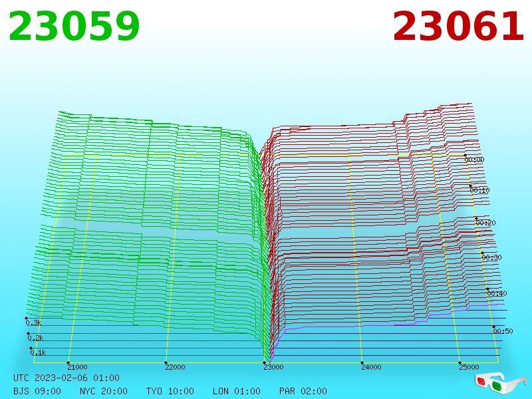Click the BJS 09:00 time
The width and height of the screenshot is (532, 399).
(x=37, y=391)
